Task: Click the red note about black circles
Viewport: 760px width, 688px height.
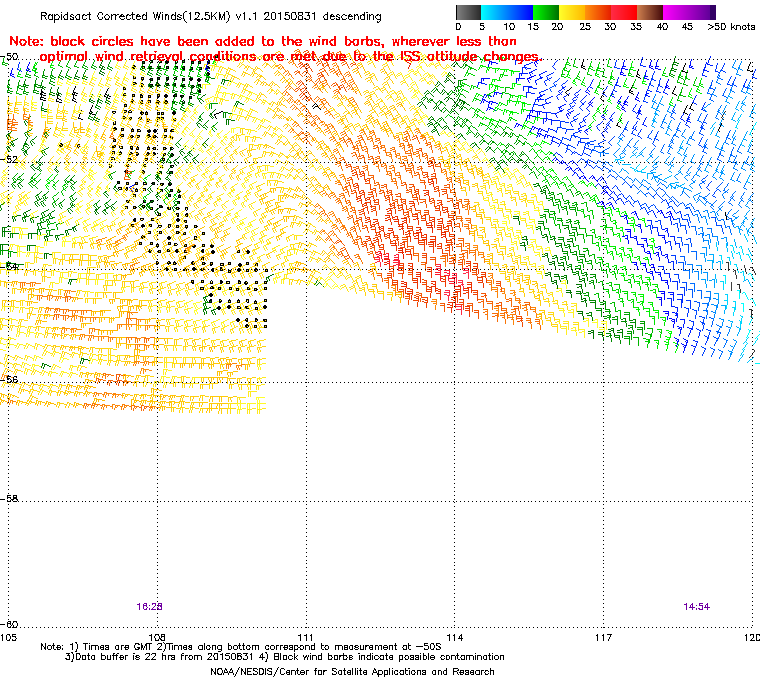Action: tap(275, 48)
